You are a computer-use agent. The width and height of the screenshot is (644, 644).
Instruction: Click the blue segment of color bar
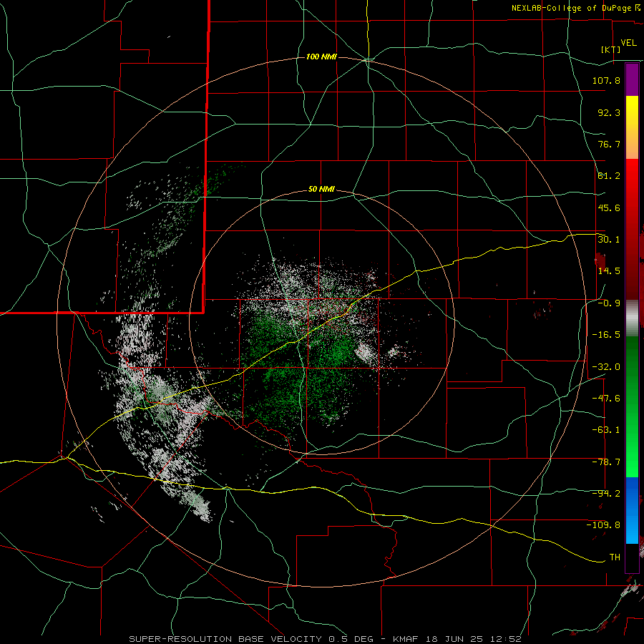(632, 510)
